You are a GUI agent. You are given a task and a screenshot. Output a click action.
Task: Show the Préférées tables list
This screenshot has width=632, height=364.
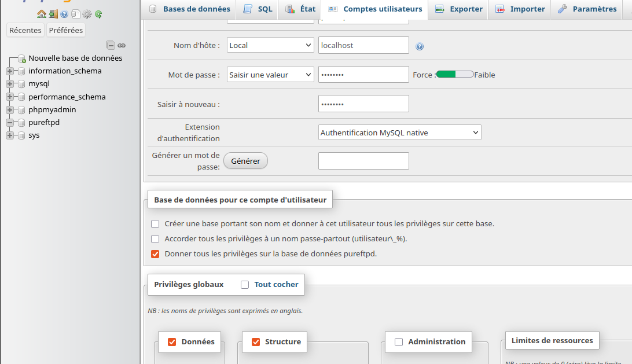[x=65, y=30]
